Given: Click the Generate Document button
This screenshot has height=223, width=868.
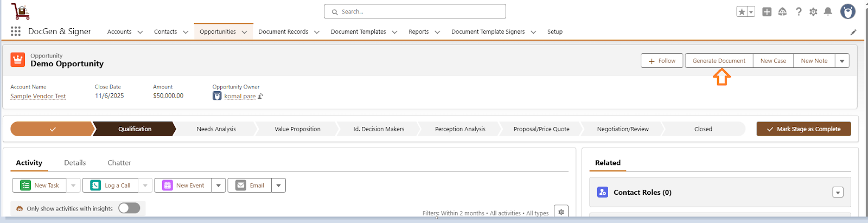Looking at the screenshot, I should coord(719,61).
